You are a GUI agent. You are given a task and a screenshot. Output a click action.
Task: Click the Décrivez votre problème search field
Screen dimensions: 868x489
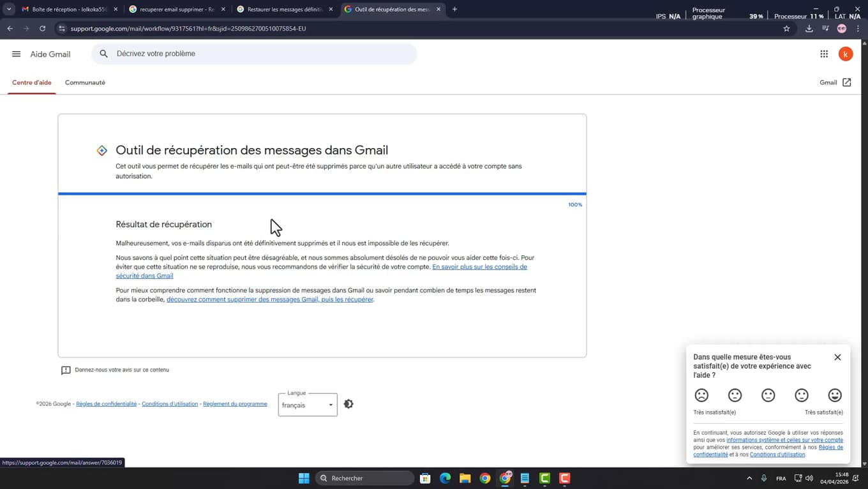pyautogui.click(x=254, y=54)
